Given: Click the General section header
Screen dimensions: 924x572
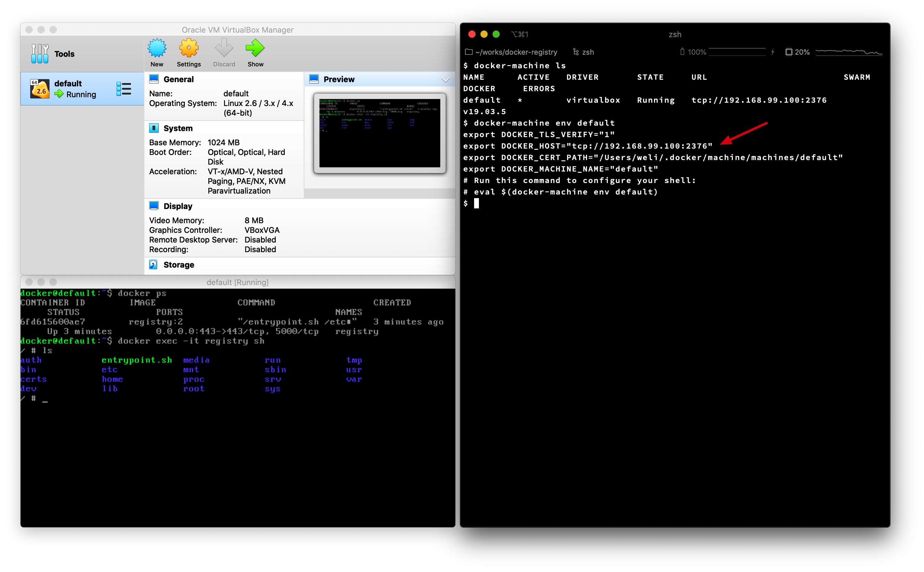Looking at the screenshot, I should pos(178,79).
